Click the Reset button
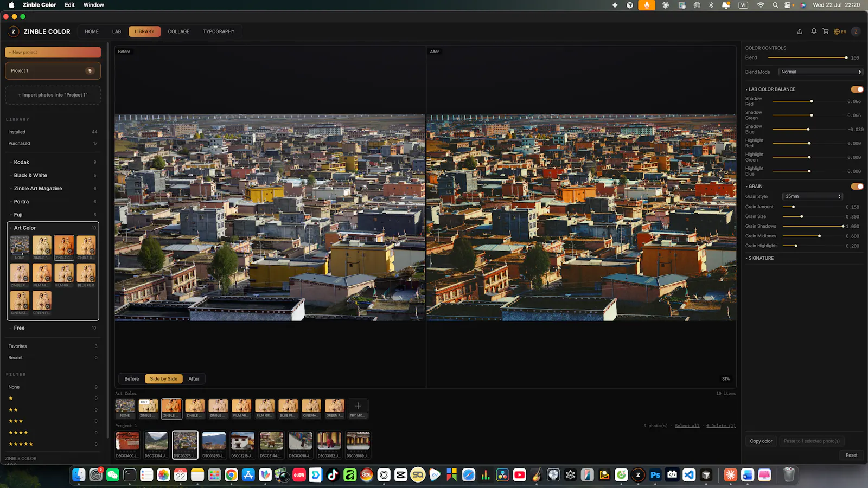Image resolution: width=868 pixels, height=488 pixels. tap(852, 455)
